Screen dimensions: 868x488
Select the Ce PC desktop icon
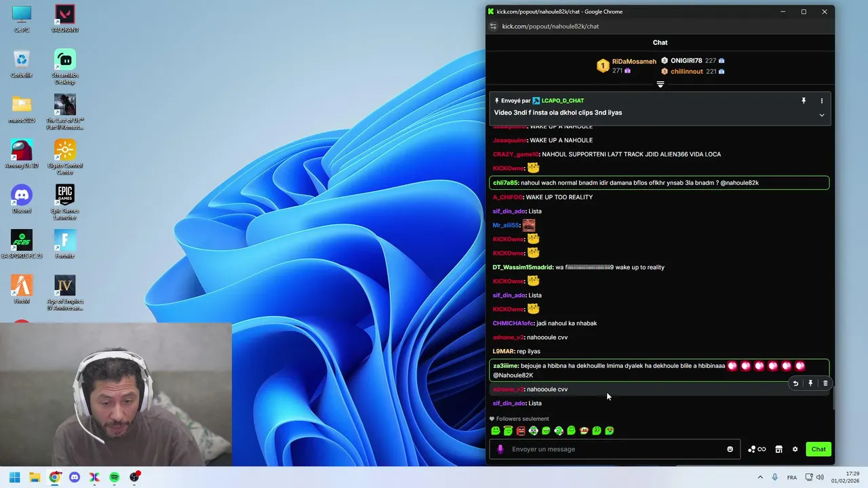pos(22,19)
